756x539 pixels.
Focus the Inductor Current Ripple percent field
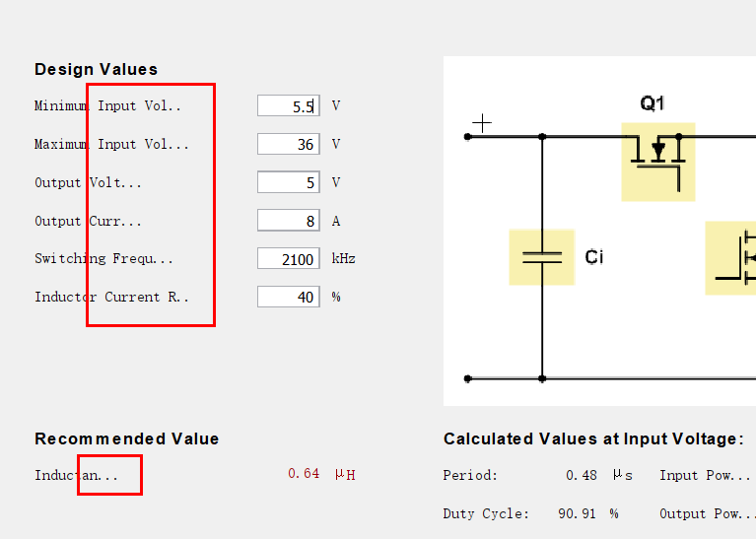(288, 298)
